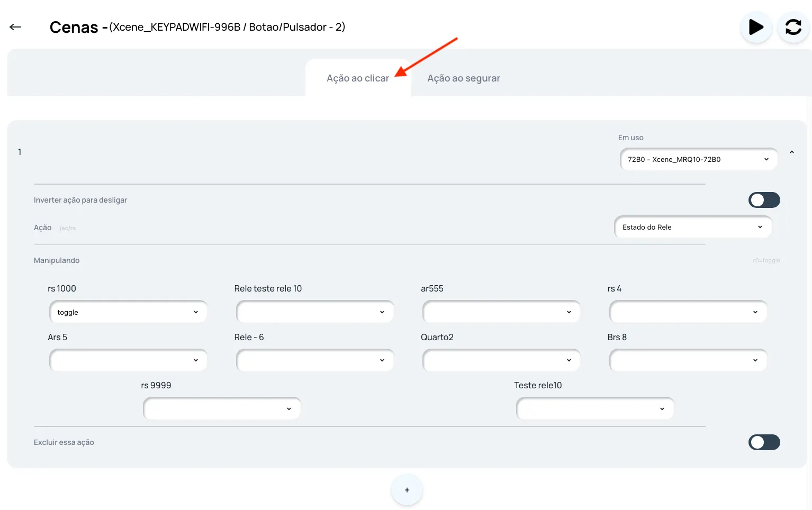Open the Quarto2 dropdown

(501, 360)
